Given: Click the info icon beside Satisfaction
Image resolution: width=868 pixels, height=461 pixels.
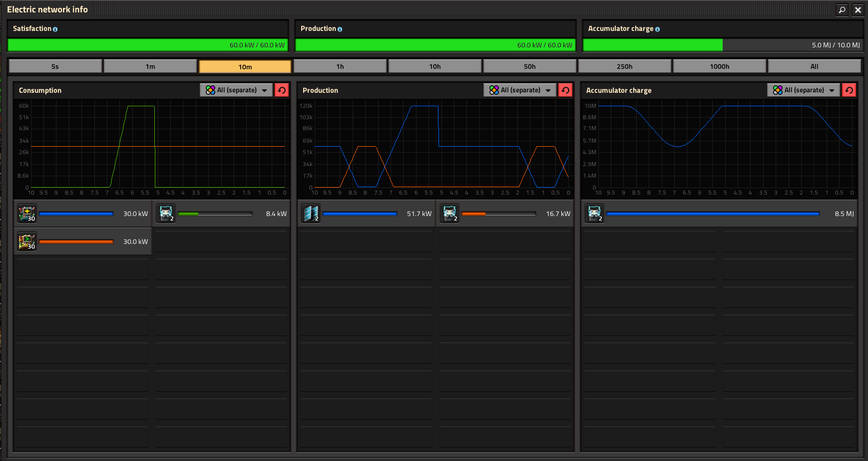Looking at the screenshot, I should click(x=55, y=29).
